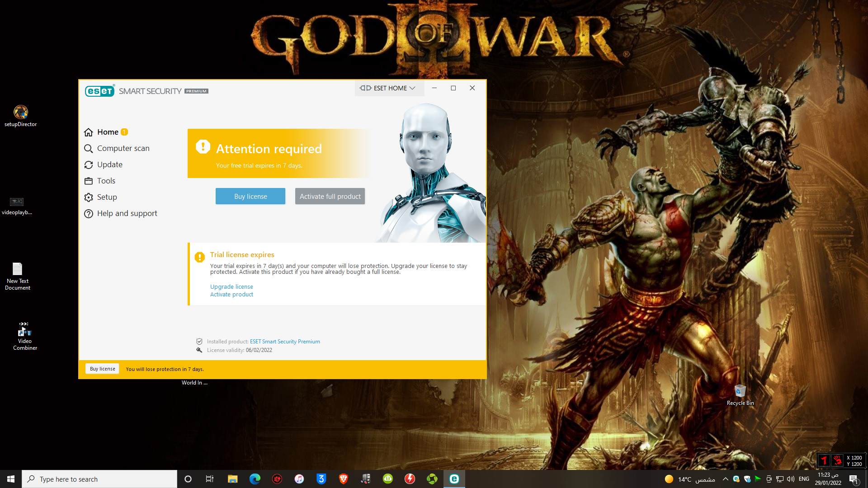
Task: Open the server tower app on taskbar
Action: pos(366,479)
